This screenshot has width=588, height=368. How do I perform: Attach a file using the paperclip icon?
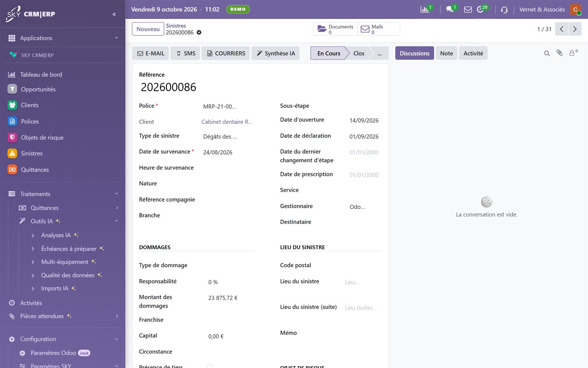tap(559, 53)
